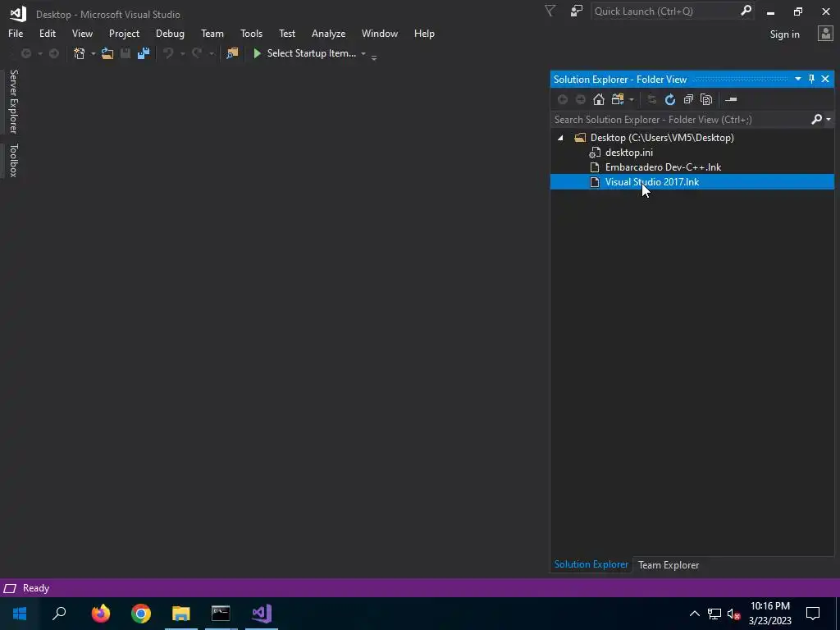Click the Find in Files toolbar icon

(x=232, y=53)
